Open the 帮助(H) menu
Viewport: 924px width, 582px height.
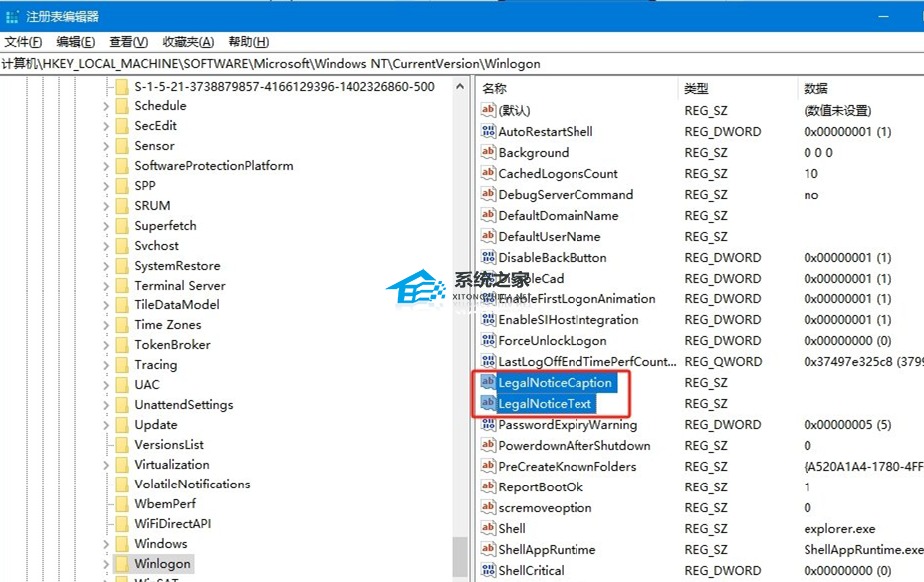coord(249,42)
